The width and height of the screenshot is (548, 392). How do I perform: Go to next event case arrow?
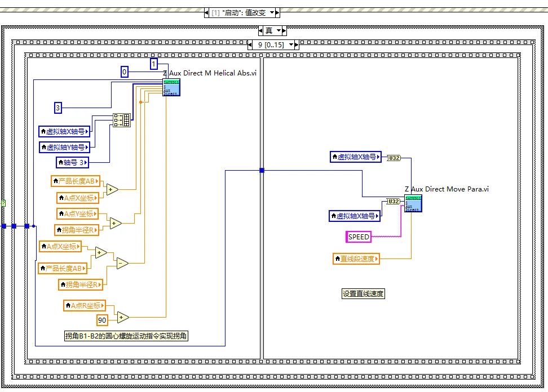[277, 13]
